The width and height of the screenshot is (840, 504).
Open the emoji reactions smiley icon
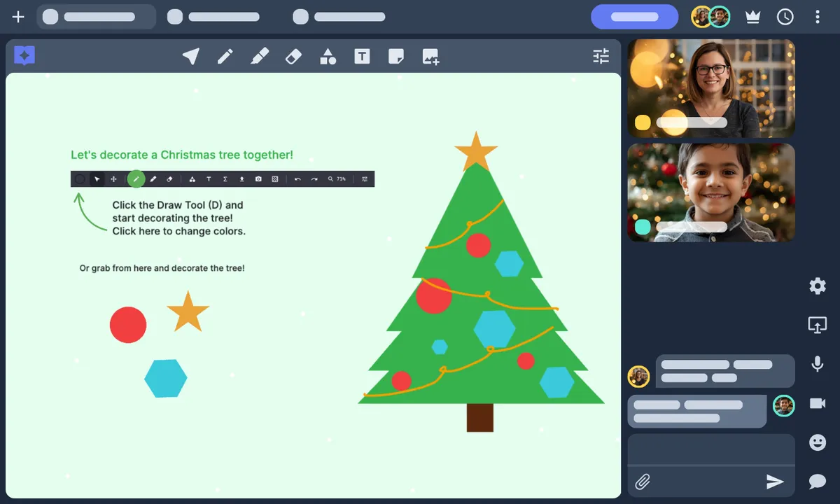point(817,442)
